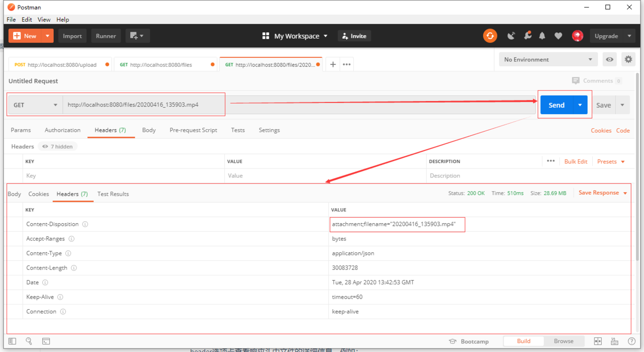Show the 7 hidden headers
Image resolution: width=644 pixels, height=352 pixels.
pos(57,146)
